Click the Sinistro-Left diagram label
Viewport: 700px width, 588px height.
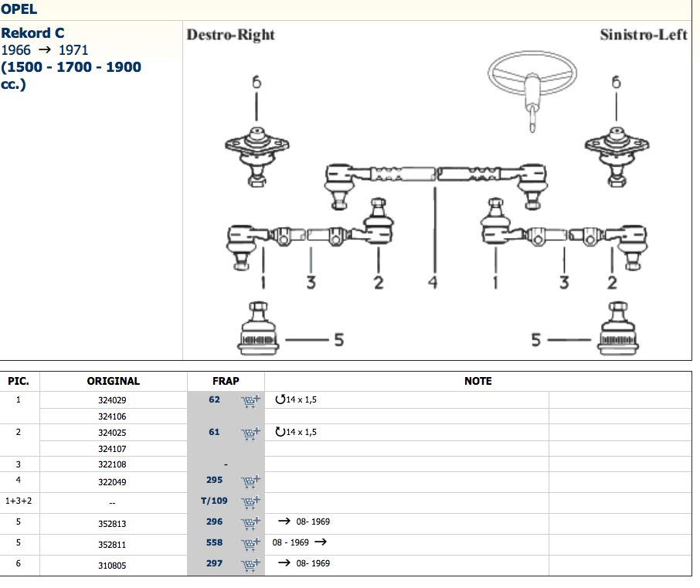644,35
